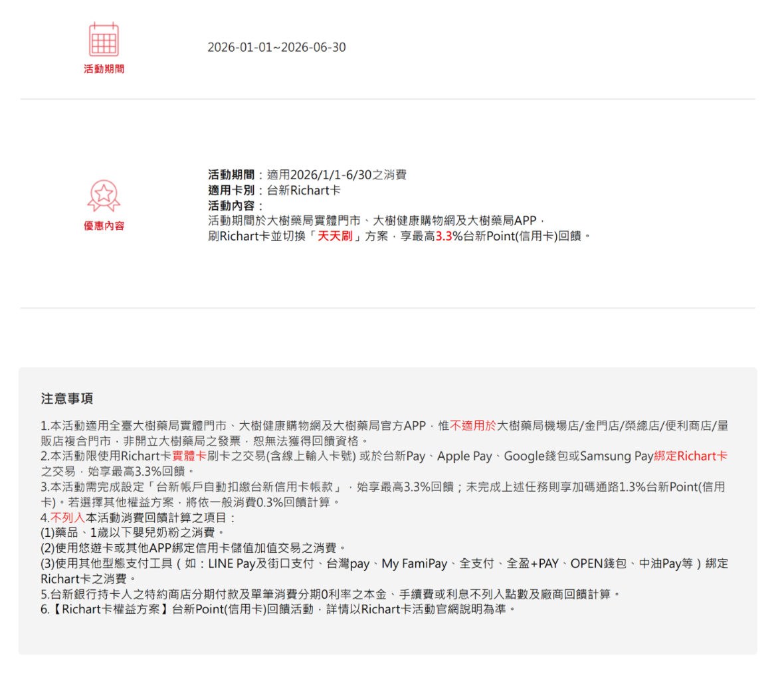Click the red 不列入 text in note 4
The width and height of the screenshot is (784, 675).
pyautogui.click(x=68, y=518)
